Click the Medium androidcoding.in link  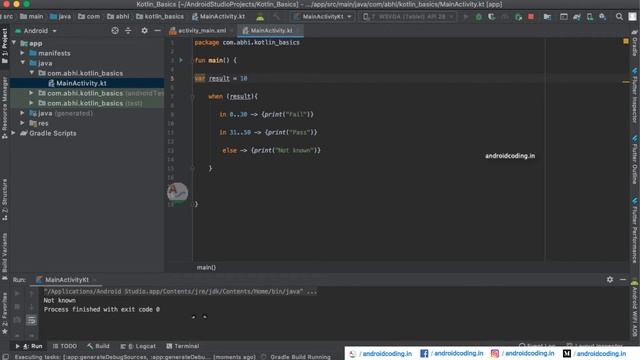tap(594, 353)
